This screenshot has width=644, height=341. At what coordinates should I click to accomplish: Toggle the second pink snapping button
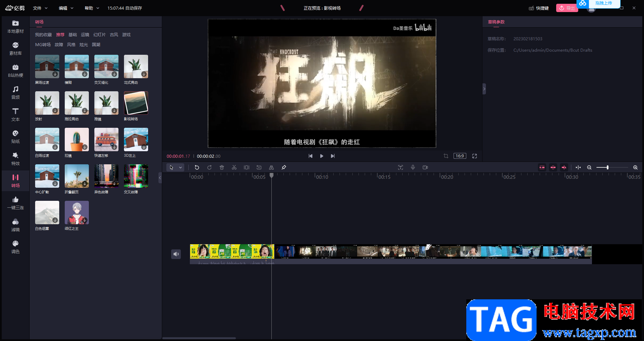553,167
